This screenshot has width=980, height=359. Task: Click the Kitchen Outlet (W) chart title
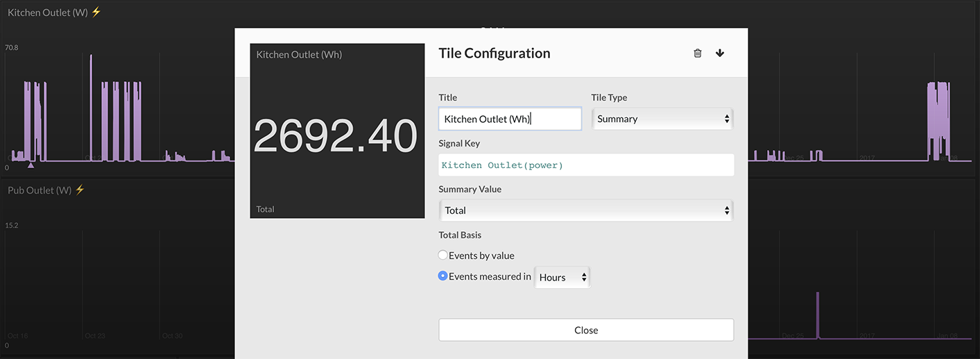pyautogui.click(x=48, y=12)
